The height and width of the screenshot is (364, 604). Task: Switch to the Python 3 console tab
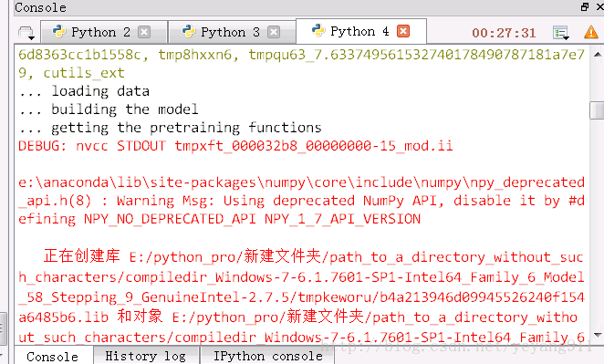tap(233, 32)
